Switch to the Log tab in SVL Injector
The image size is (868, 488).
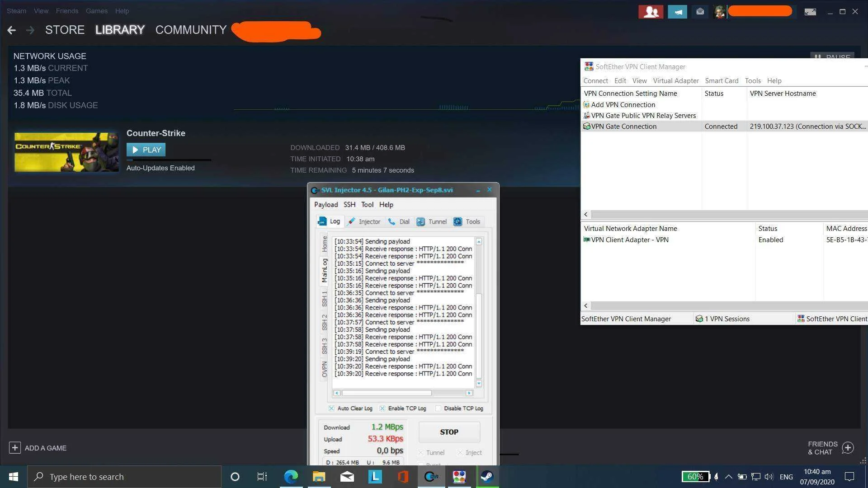tap(330, 221)
